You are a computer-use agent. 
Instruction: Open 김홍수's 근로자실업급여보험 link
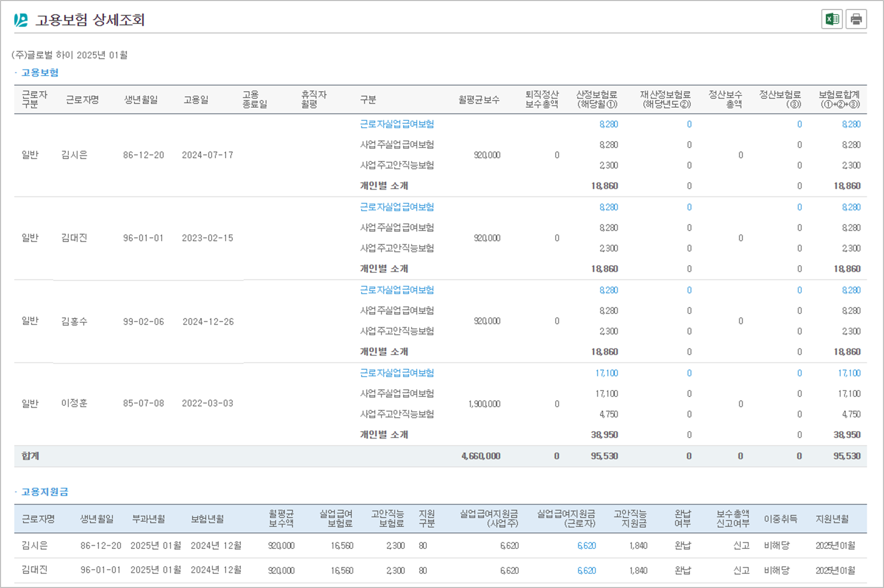(397, 290)
